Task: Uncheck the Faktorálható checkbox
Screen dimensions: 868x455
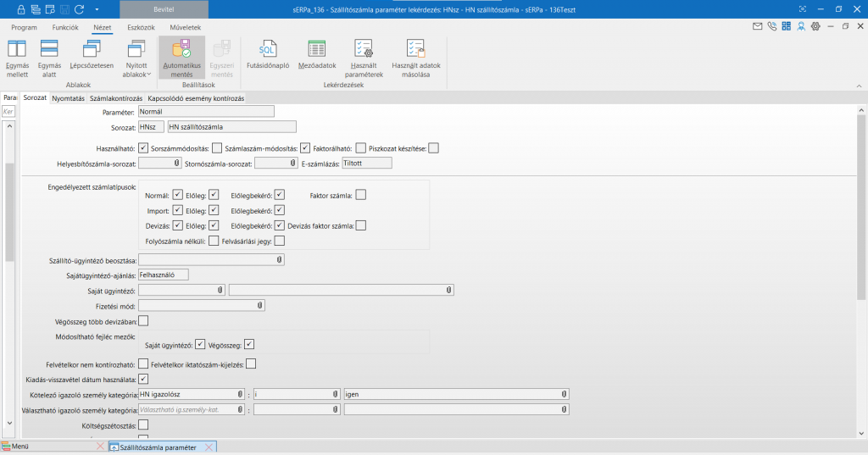Action: [305, 148]
